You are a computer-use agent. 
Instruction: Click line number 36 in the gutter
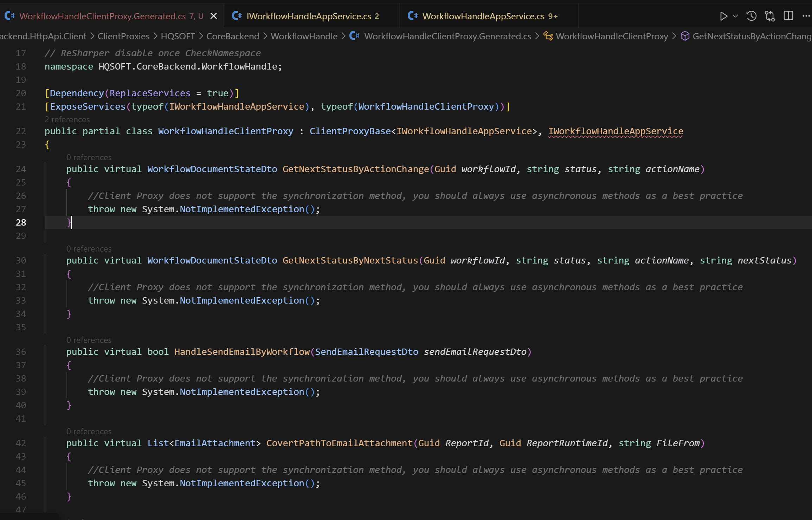(x=21, y=352)
